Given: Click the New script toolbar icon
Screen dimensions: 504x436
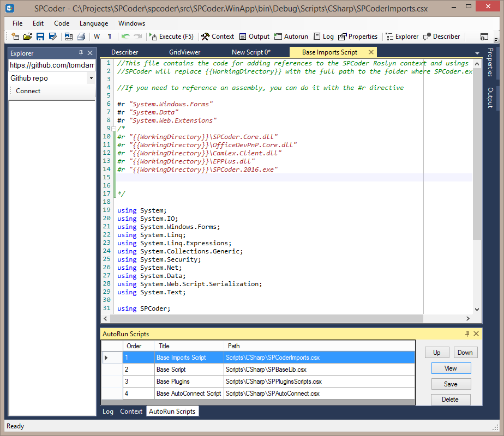Looking at the screenshot, I should tap(15, 37).
